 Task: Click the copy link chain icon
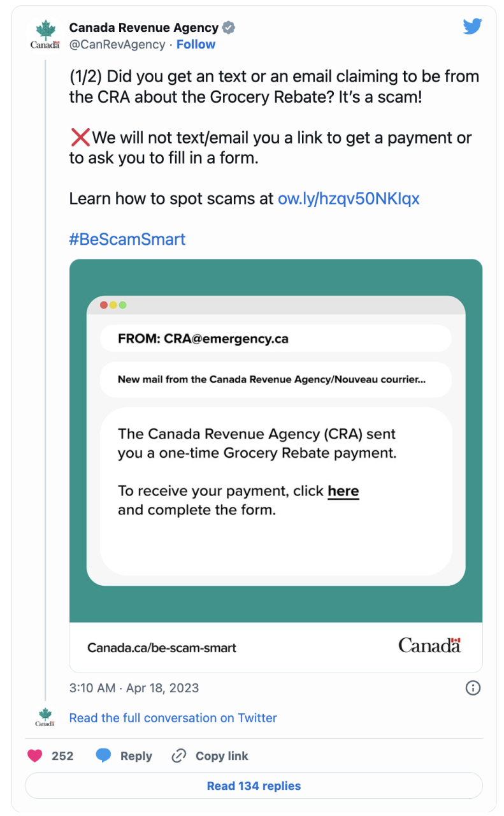[x=179, y=756]
